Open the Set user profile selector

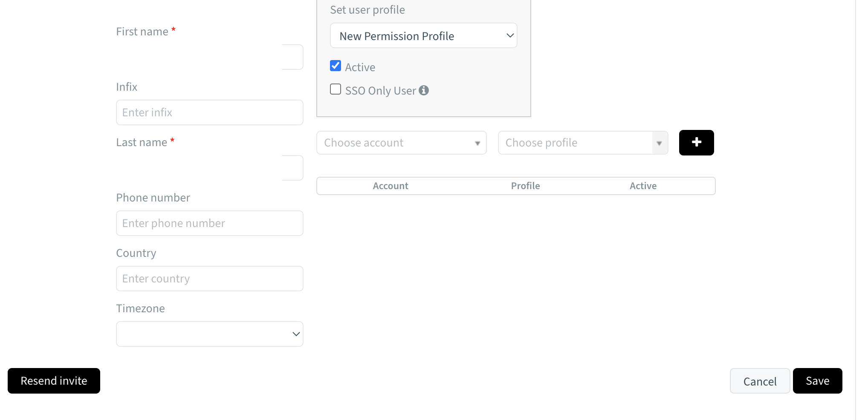click(x=423, y=36)
